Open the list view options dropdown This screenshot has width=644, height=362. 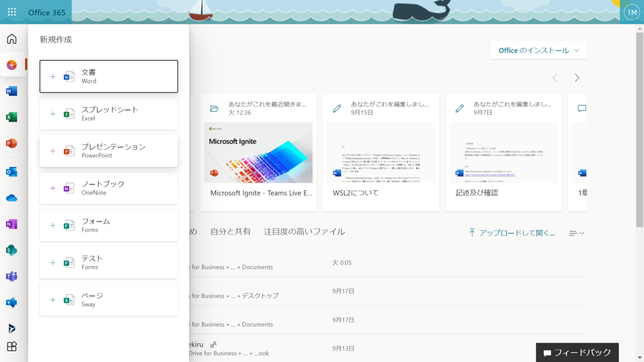[x=577, y=233]
